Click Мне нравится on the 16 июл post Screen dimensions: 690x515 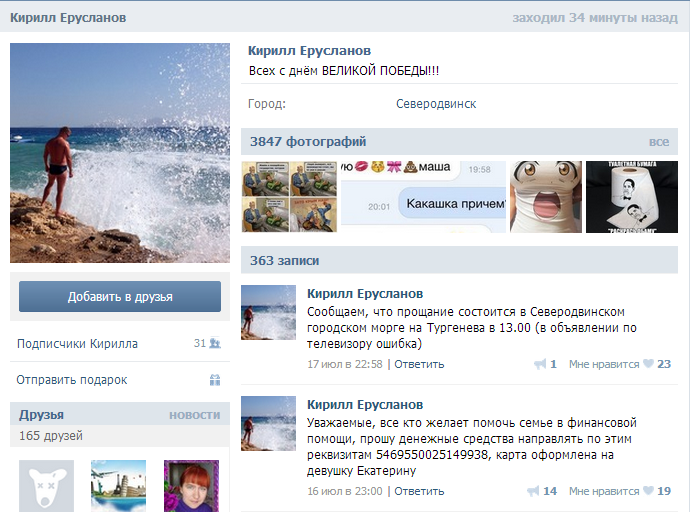click(x=604, y=491)
